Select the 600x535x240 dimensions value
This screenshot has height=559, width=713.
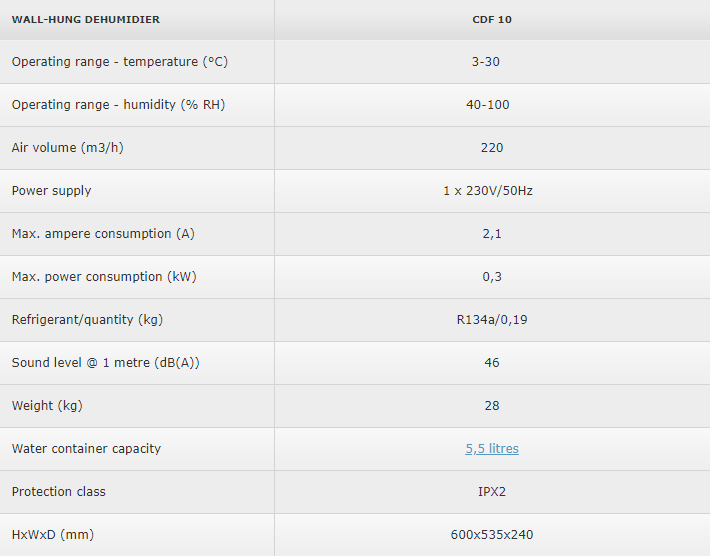pos(491,535)
